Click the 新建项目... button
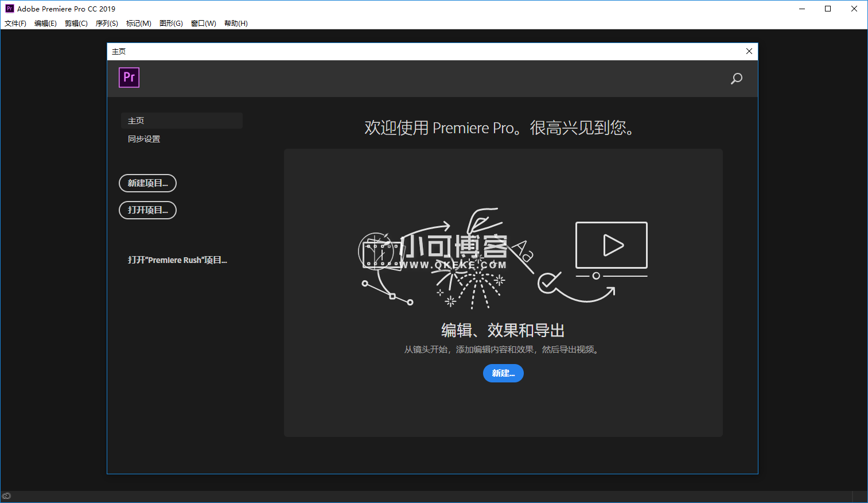Screen dimensions: 868x503 pos(147,183)
